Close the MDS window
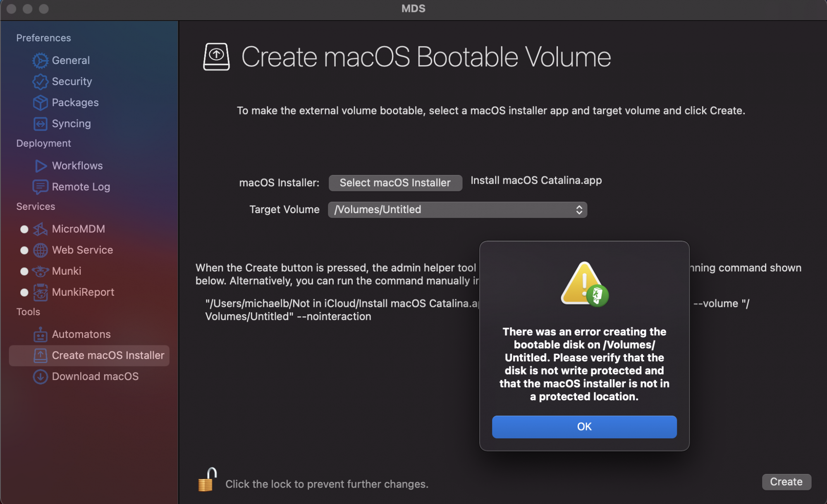This screenshot has width=827, height=504. click(x=12, y=9)
